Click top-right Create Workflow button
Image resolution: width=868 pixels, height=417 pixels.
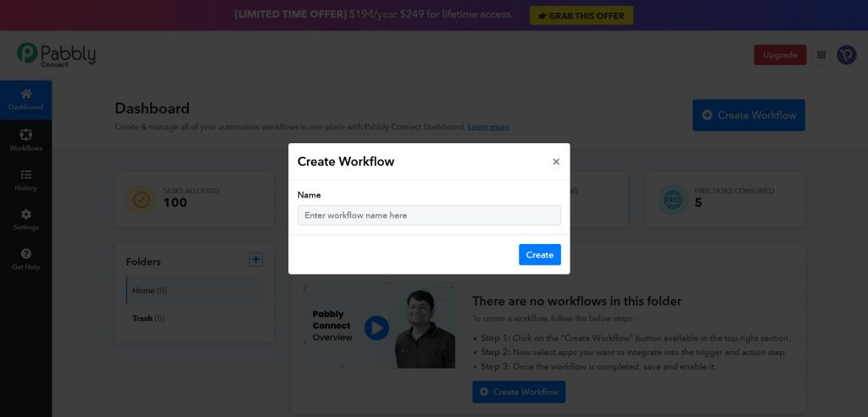pyautogui.click(x=748, y=115)
